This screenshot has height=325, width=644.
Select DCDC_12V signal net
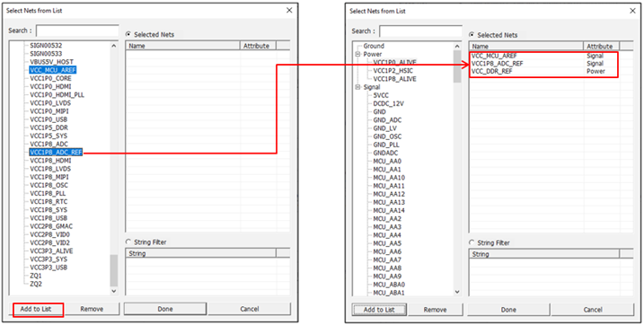click(x=389, y=103)
